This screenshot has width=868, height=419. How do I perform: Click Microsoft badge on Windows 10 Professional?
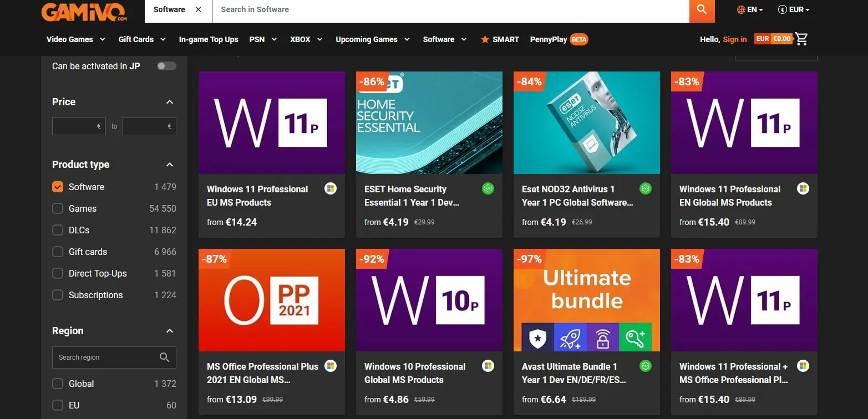pos(488,366)
